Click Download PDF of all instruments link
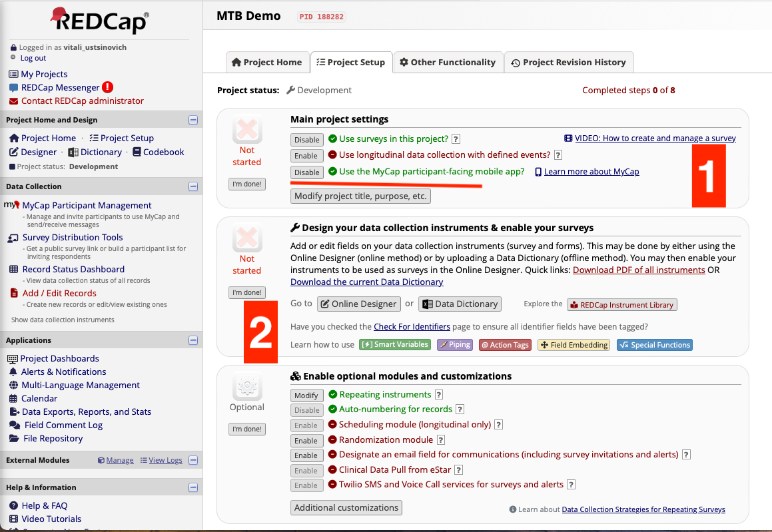 click(x=639, y=270)
